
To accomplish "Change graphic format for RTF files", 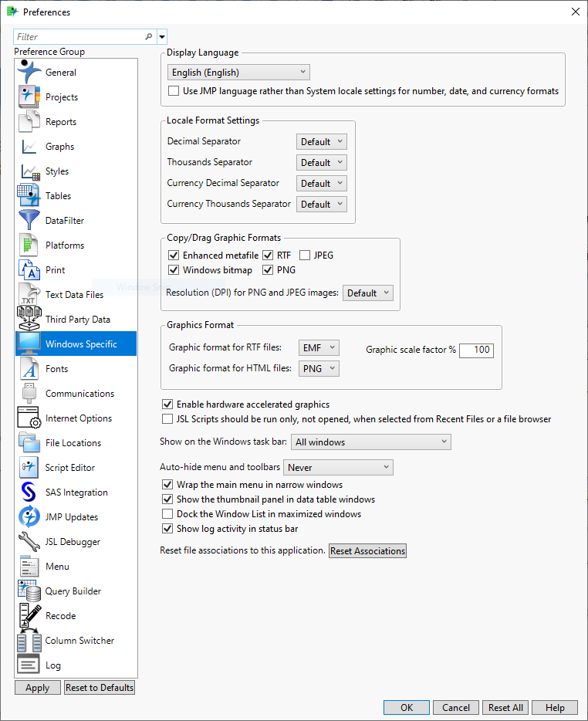I will (x=319, y=347).
